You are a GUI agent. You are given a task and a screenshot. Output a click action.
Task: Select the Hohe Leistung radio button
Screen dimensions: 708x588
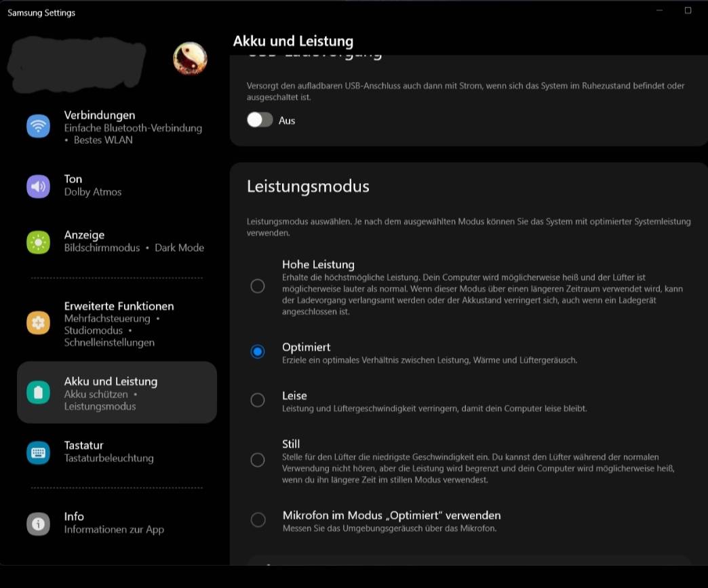258,286
